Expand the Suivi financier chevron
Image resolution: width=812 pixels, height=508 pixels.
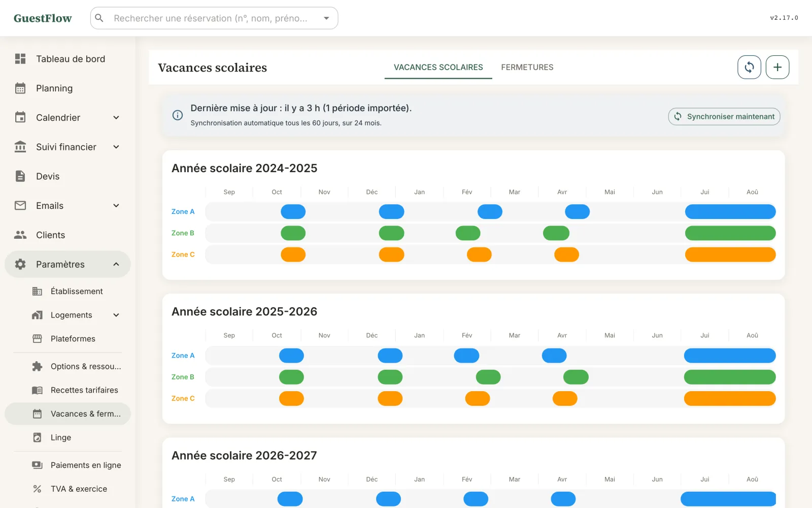(116, 147)
